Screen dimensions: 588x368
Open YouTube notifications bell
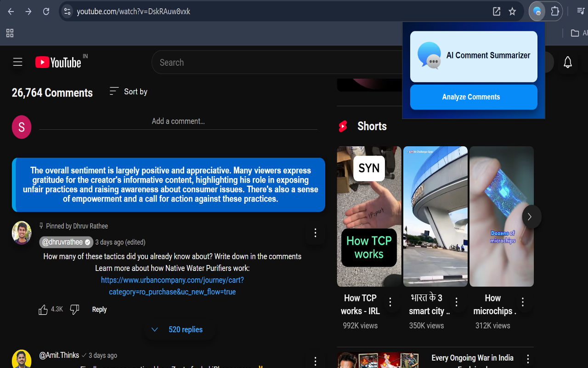(x=568, y=62)
